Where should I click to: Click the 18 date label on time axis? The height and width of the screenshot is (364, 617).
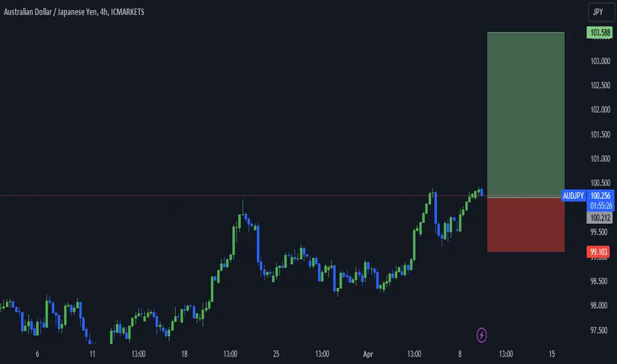click(184, 354)
